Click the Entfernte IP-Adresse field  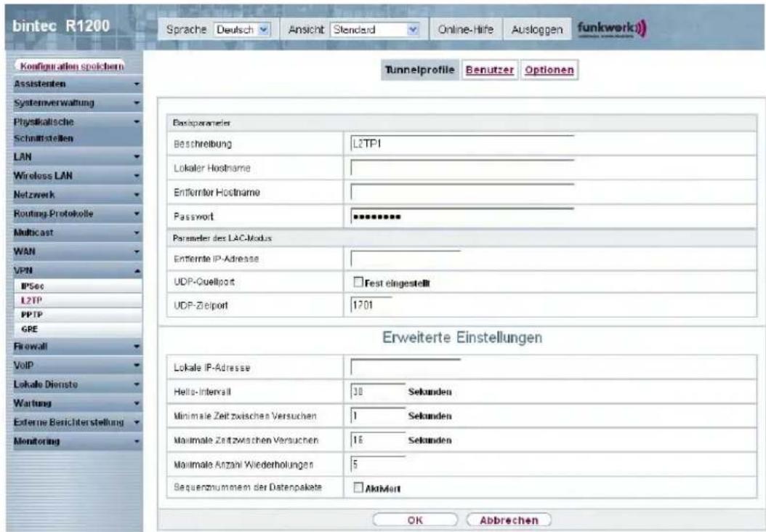[406, 259]
